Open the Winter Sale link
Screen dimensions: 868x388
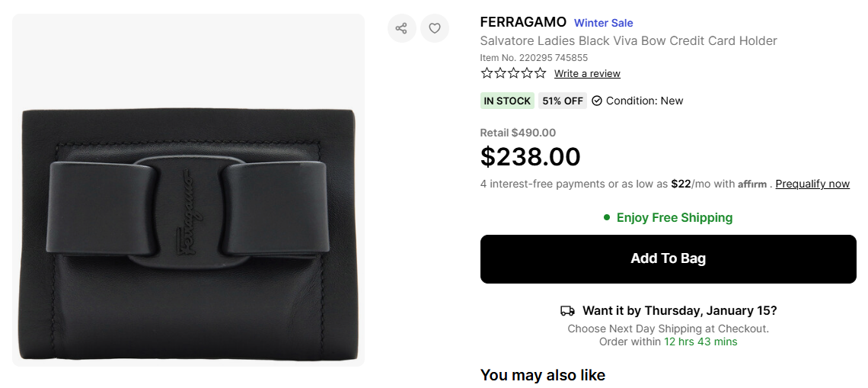tap(603, 23)
